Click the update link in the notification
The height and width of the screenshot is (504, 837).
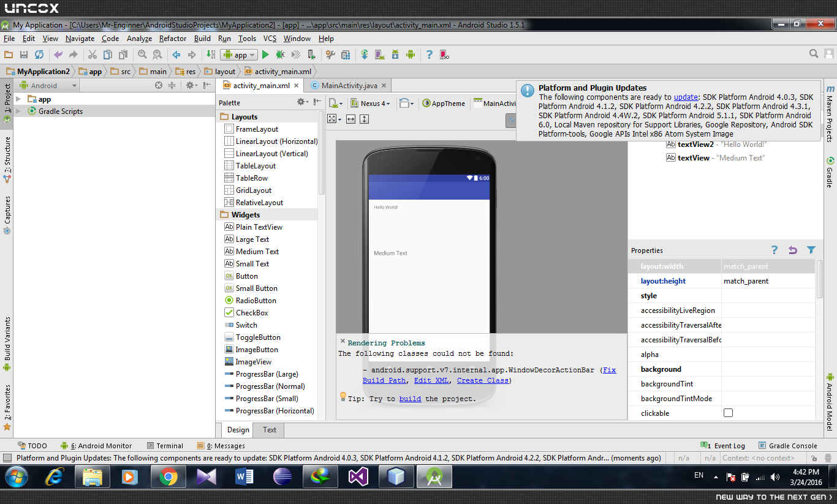686,97
